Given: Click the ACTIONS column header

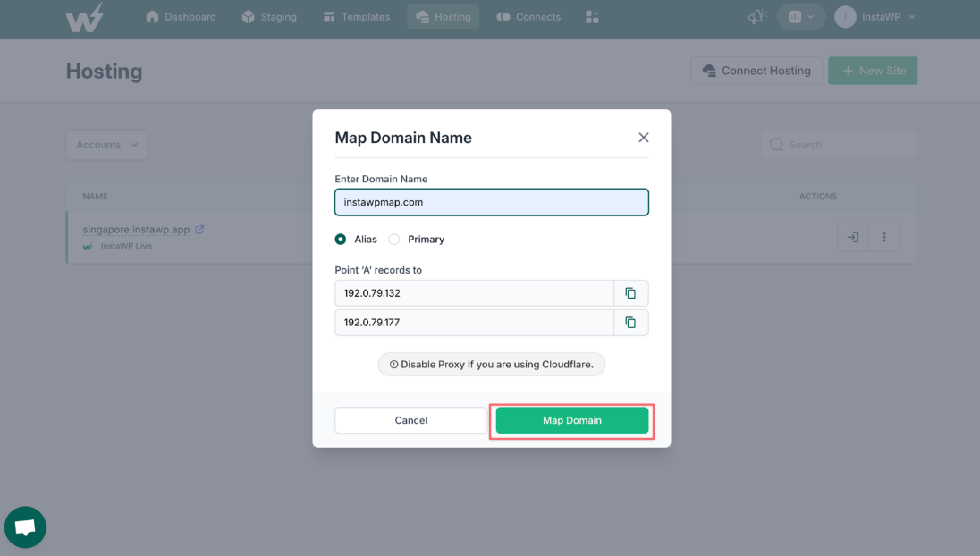Looking at the screenshot, I should 817,196.
